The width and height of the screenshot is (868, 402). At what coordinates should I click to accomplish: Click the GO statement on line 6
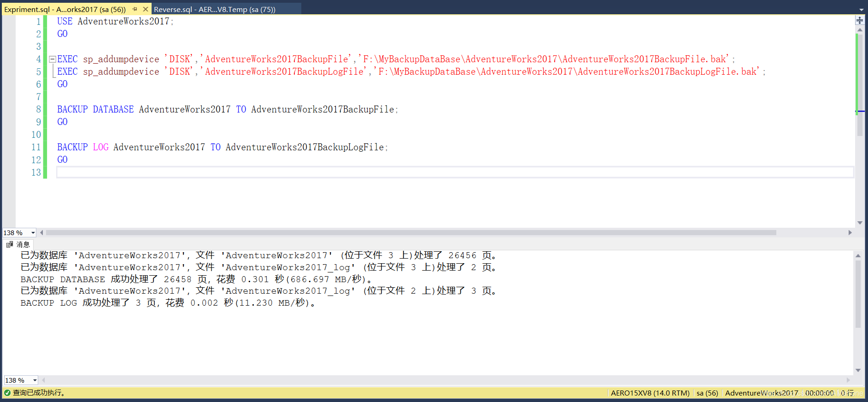point(62,84)
